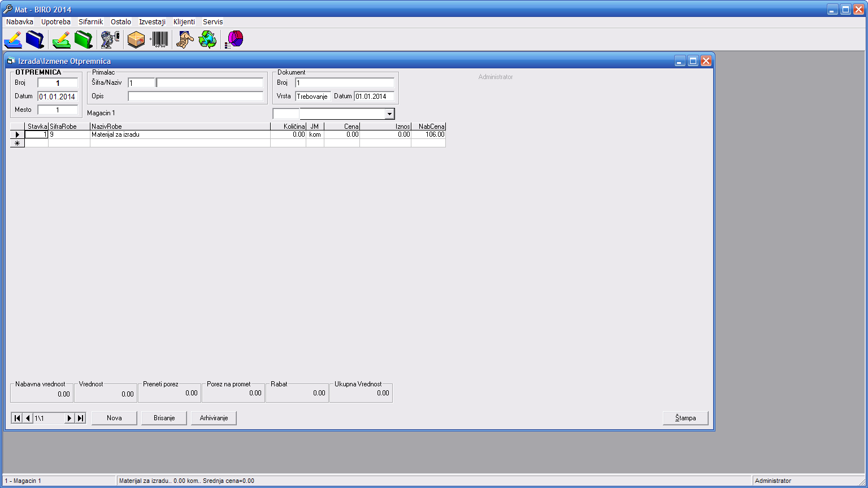Click the Opis input field

pyautogui.click(x=196, y=97)
